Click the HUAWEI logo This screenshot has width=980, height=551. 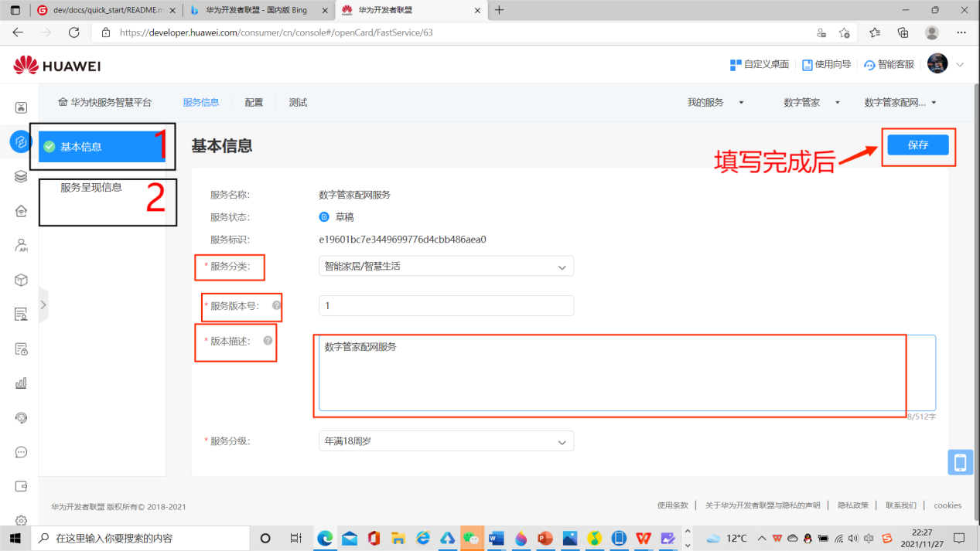[57, 66]
